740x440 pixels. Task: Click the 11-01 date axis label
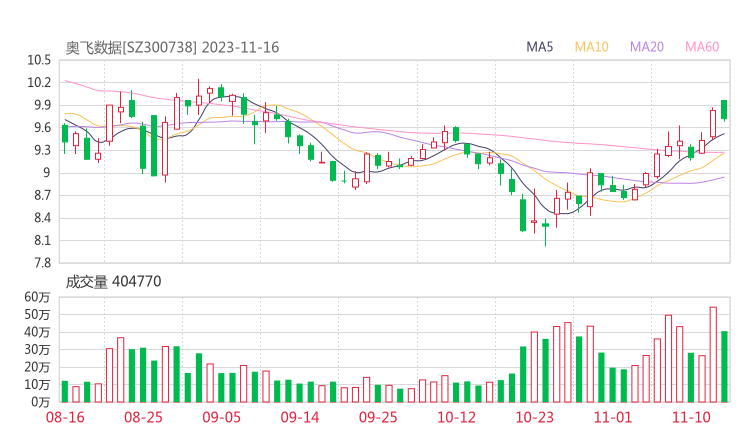613,417
